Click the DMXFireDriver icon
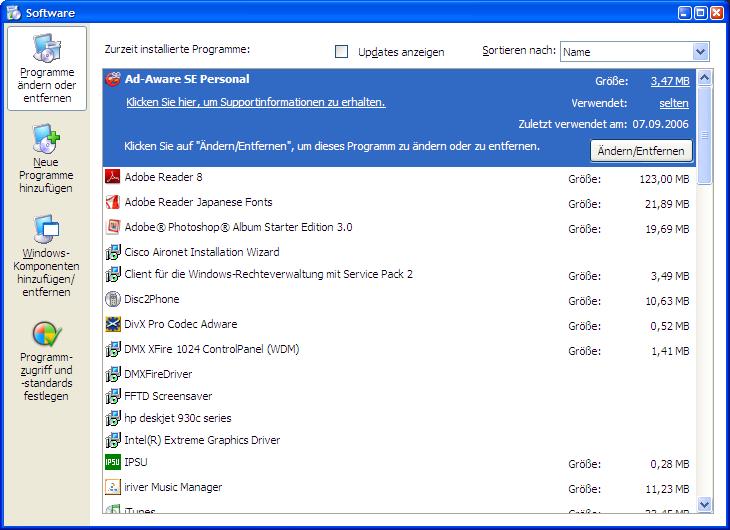Image resolution: width=730 pixels, height=530 pixels. (x=113, y=374)
